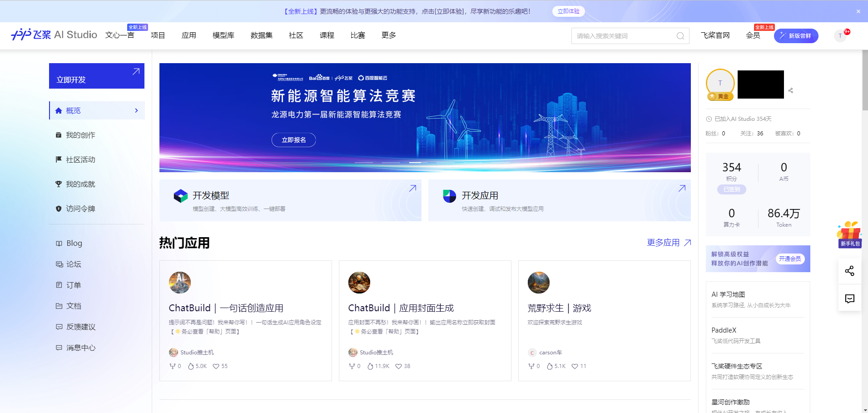Click the floating share icon on the right edge
868x413 pixels.
(x=849, y=271)
